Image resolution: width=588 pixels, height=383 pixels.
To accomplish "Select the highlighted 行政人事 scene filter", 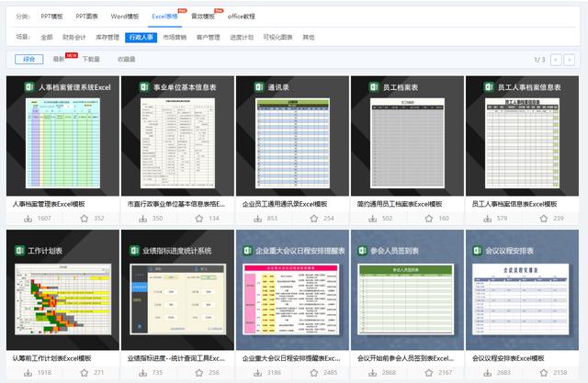I will [x=141, y=38].
